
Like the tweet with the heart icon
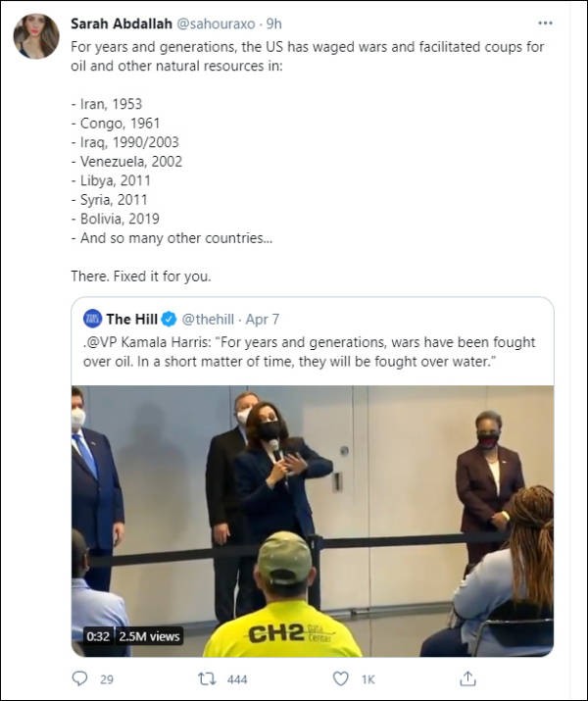[x=340, y=677]
